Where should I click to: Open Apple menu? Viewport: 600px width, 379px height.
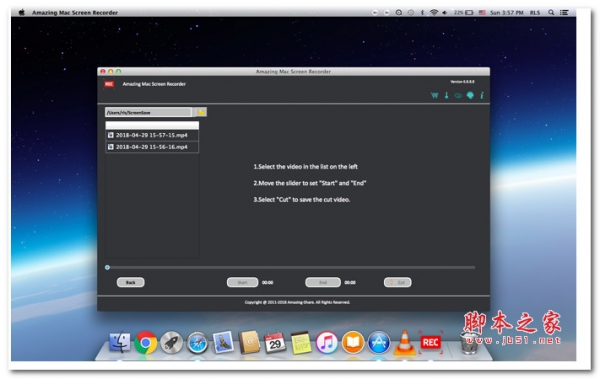(22, 13)
